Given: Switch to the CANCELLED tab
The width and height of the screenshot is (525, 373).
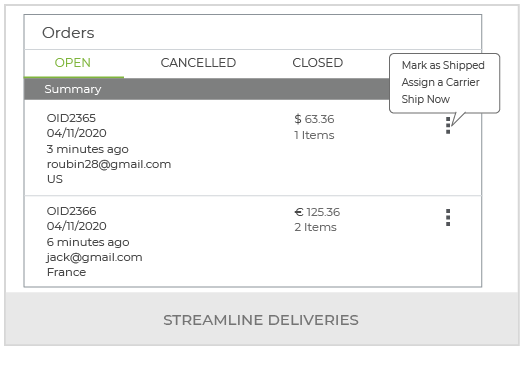Looking at the screenshot, I should coord(198,63).
